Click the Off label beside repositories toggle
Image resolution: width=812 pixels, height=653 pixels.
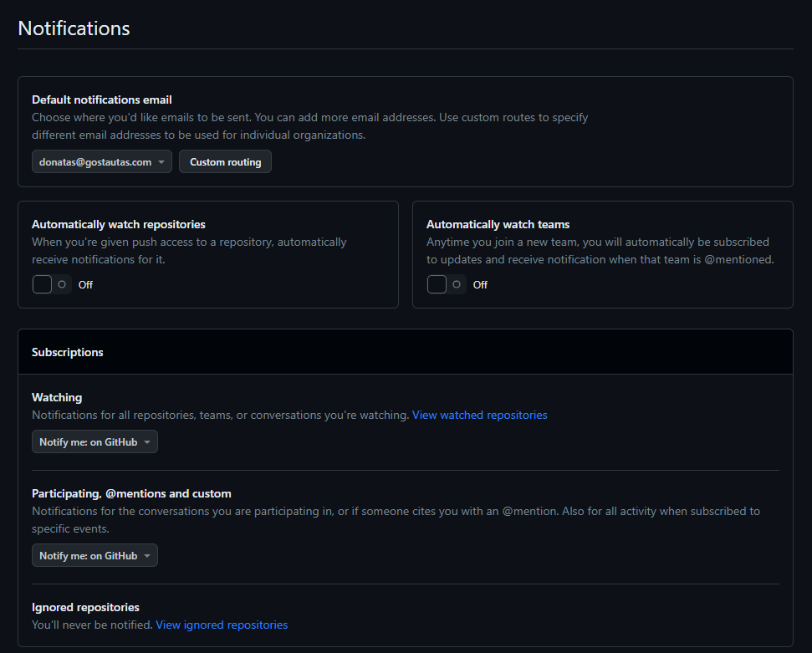(84, 284)
